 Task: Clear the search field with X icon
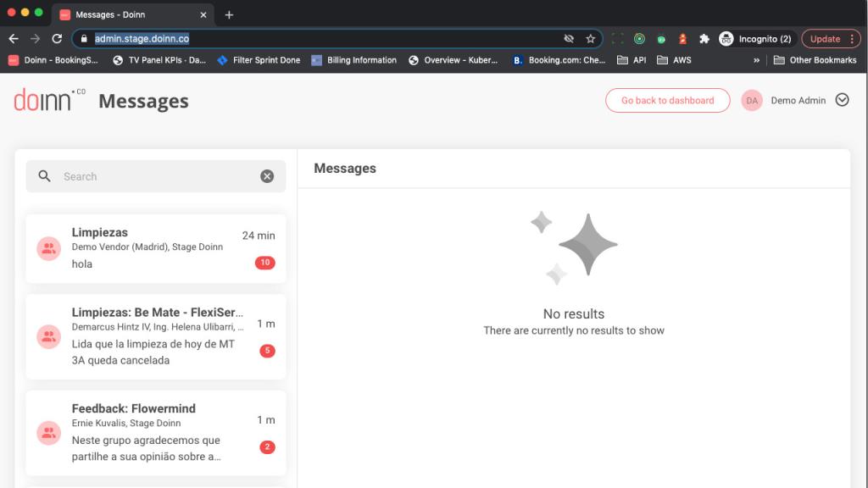(267, 176)
